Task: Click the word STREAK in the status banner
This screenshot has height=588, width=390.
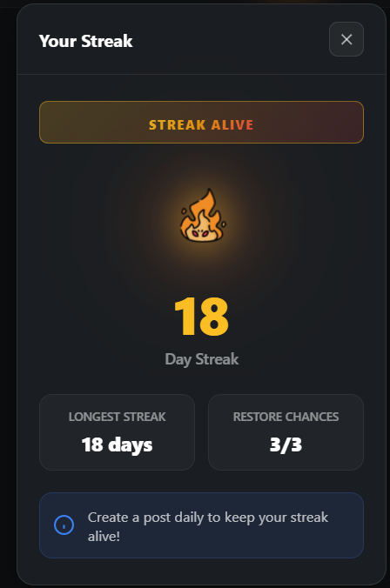Action: point(178,125)
